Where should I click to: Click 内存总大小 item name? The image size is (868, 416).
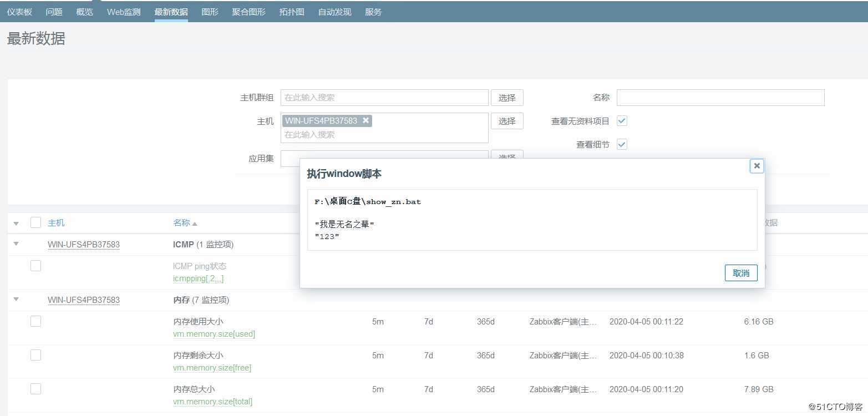point(194,389)
